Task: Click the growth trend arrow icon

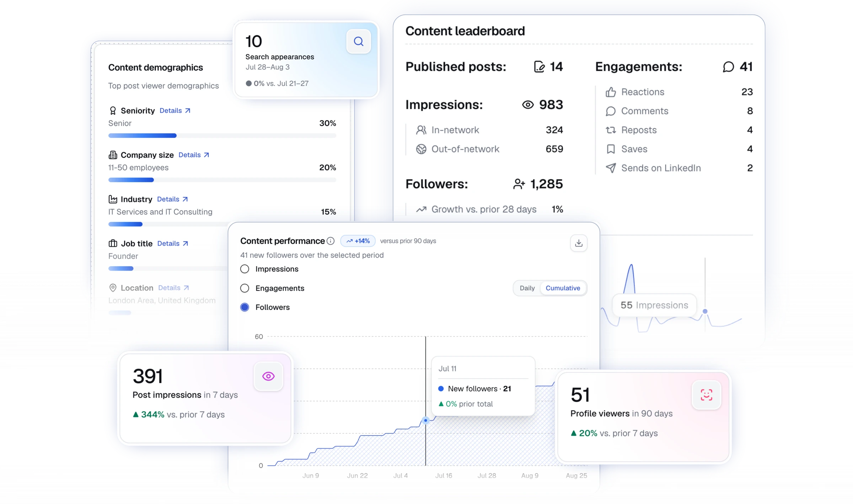Action: click(x=421, y=210)
